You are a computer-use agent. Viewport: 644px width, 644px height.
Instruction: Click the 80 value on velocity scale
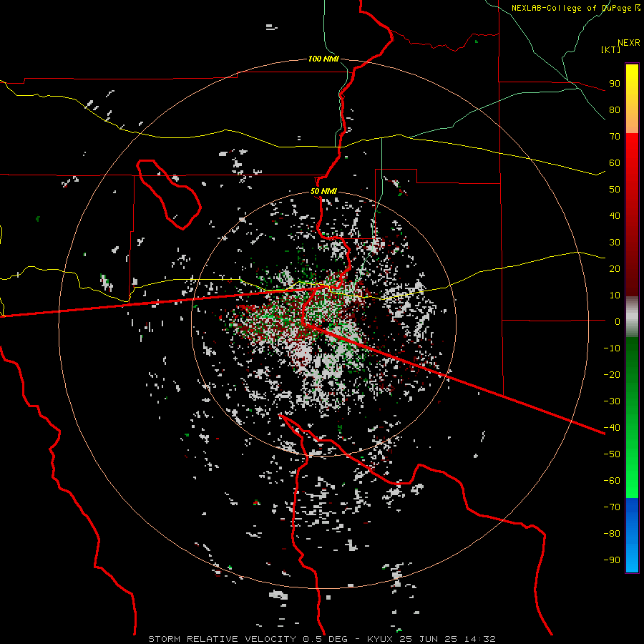[x=615, y=109]
